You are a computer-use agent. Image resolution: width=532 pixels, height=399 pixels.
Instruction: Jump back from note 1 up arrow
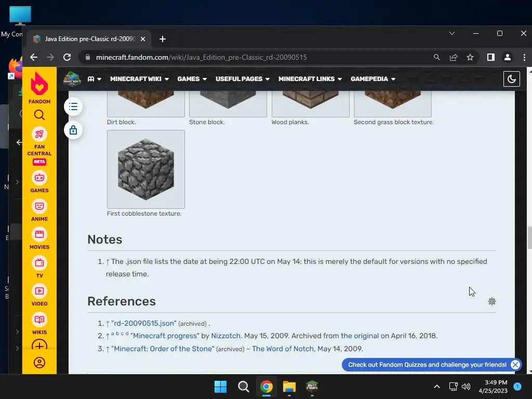tap(108, 262)
